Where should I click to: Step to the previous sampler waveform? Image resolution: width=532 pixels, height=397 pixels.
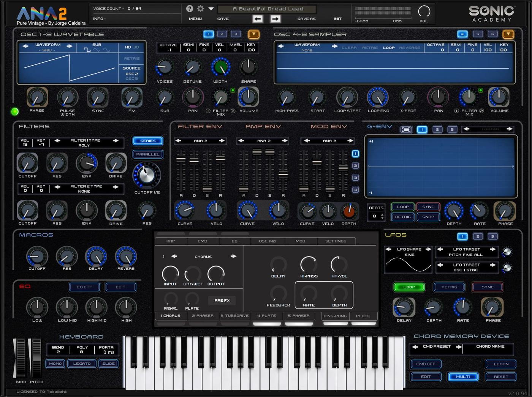click(280, 46)
